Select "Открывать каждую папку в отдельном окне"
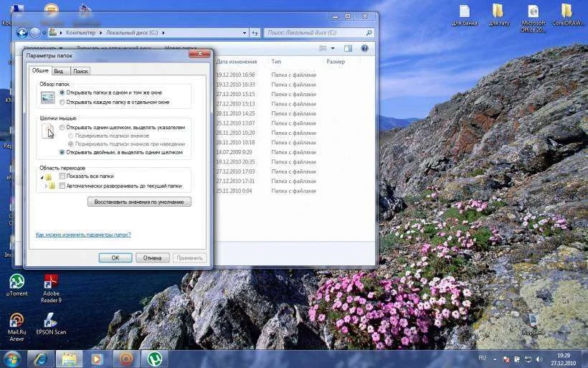The width and height of the screenshot is (588, 368). [115, 102]
